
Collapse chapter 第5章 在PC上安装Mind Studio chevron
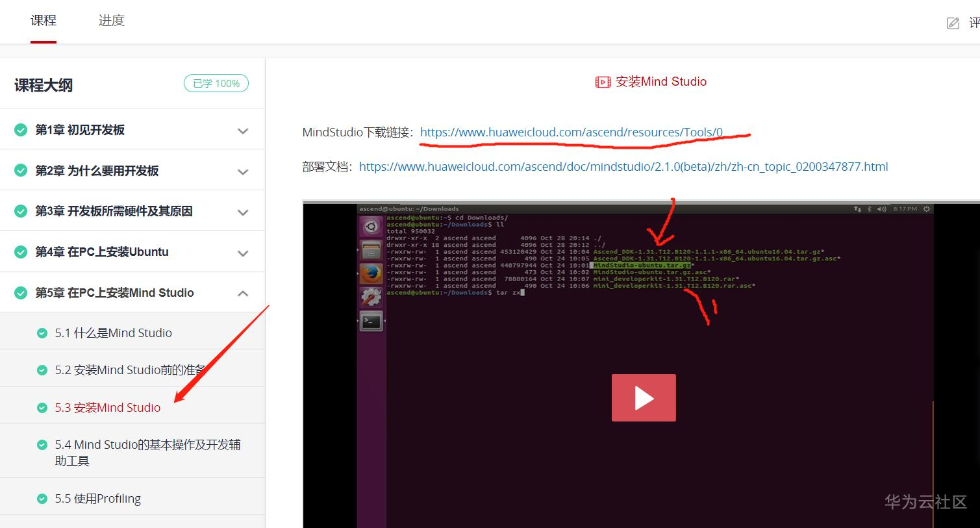tap(243, 294)
